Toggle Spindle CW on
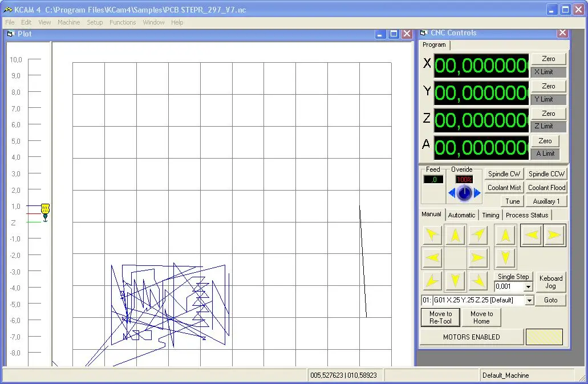588x384 pixels. tap(504, 174)
